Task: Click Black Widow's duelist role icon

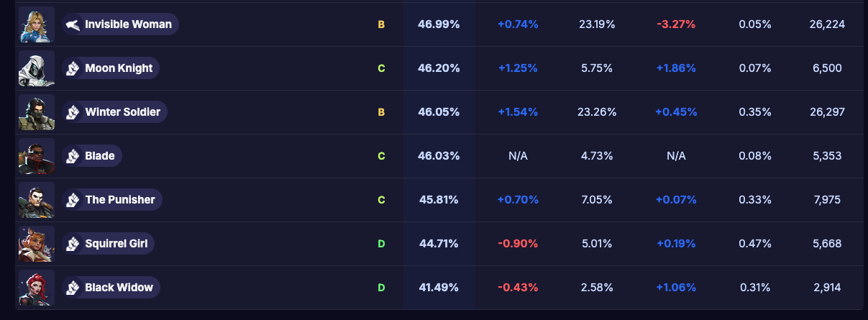Action: coord(73,288)
